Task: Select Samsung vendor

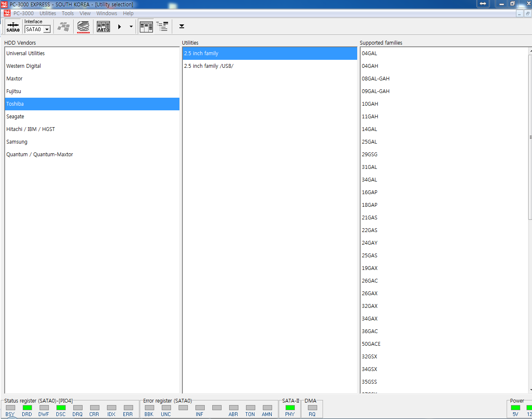Action: pyautogui.click(x=92, y=142)
